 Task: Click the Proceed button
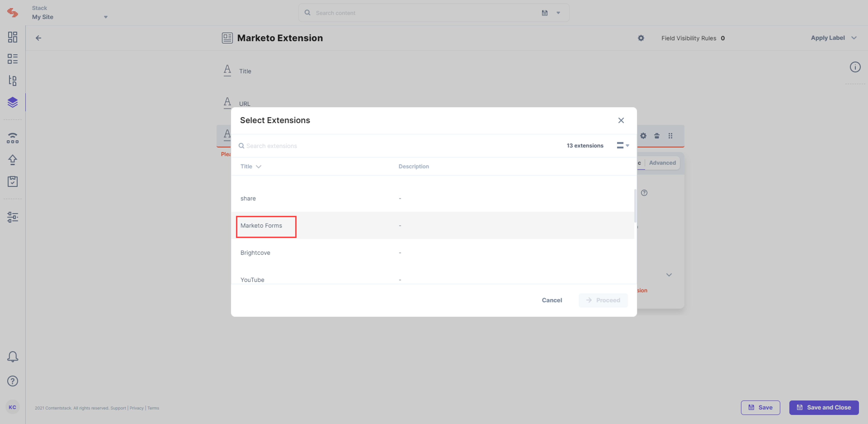[x=603, y=300]
